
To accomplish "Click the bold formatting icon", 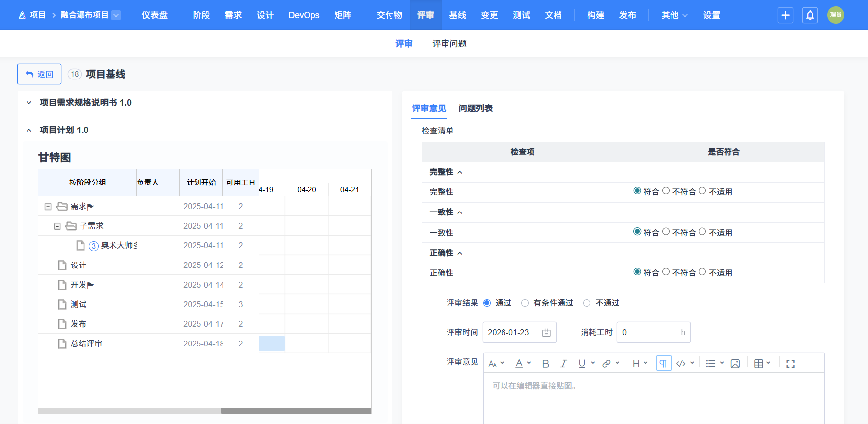I will (x=545, y=364).
